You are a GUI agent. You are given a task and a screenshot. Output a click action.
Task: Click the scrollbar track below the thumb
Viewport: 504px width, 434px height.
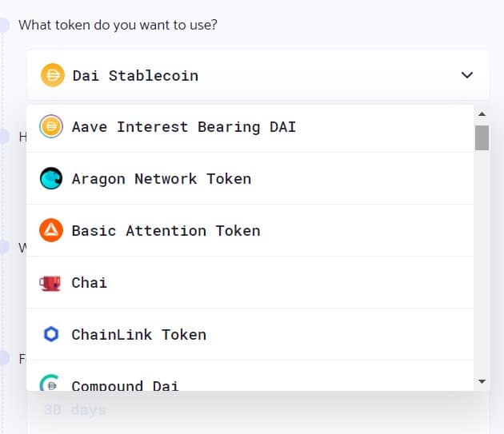pyautogui.click(x=482, y=264)
